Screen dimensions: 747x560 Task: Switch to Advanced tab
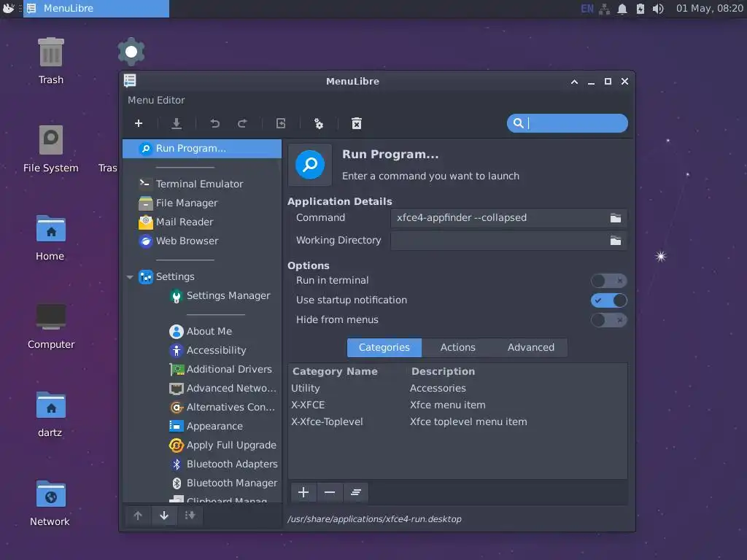pos(531,348)
